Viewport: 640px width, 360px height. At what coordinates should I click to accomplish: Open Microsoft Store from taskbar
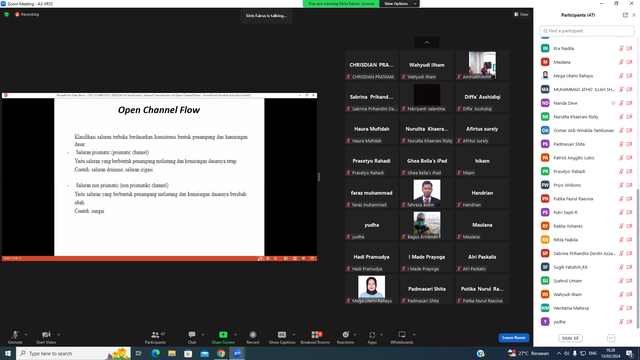(188, 353)
